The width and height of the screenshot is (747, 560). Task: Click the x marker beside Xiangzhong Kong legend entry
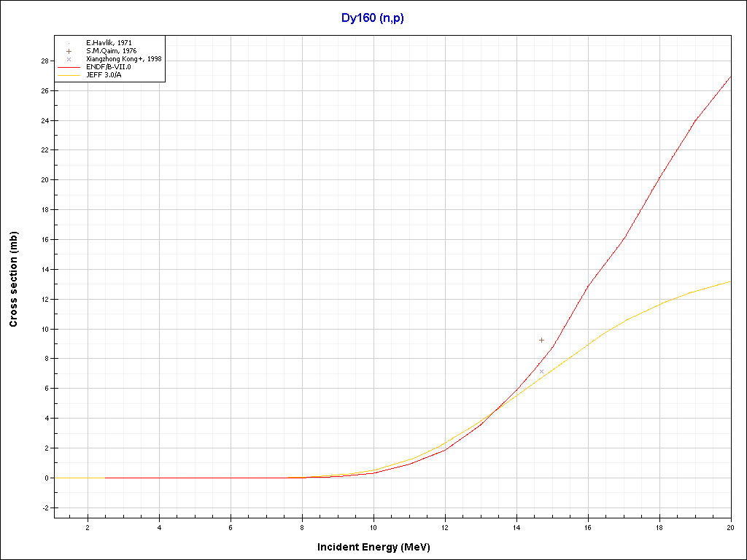[69, 59]
